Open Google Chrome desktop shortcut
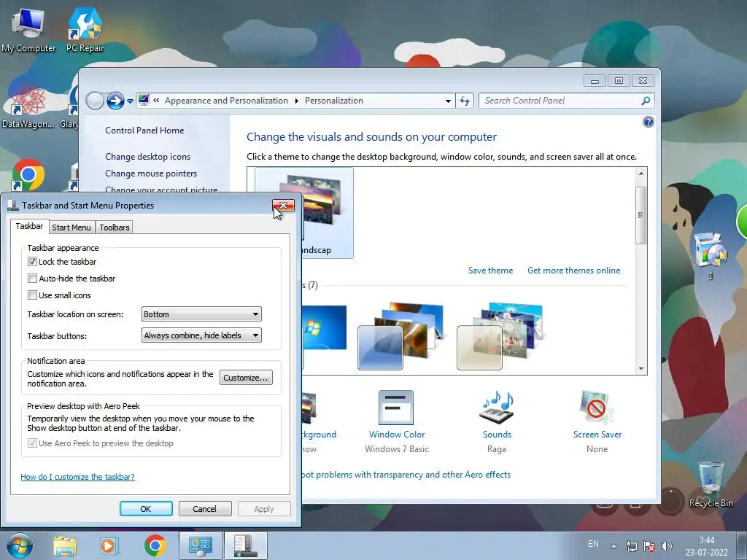Viewport: 747px width, 560px height. (28, 175)
